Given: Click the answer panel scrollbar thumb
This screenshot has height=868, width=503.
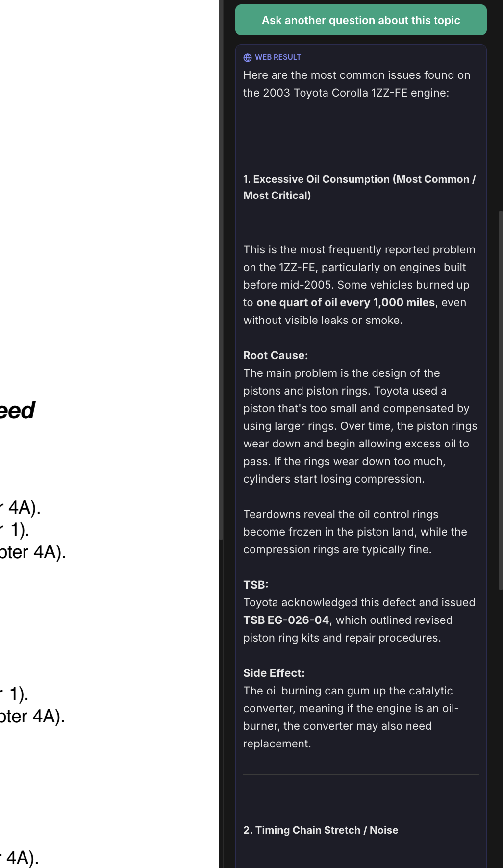Looking at the screenshot, I should [x=500, y=399].
